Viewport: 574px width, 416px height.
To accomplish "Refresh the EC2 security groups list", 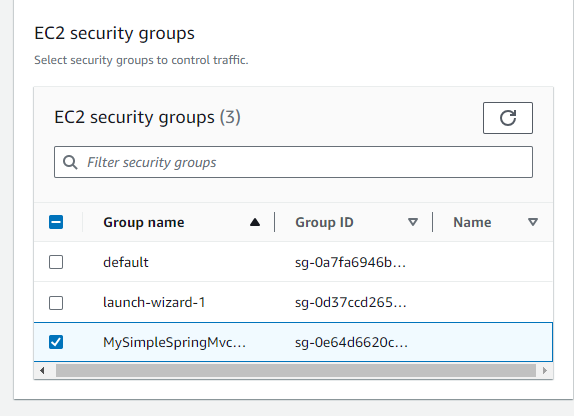I will (508, 118).
